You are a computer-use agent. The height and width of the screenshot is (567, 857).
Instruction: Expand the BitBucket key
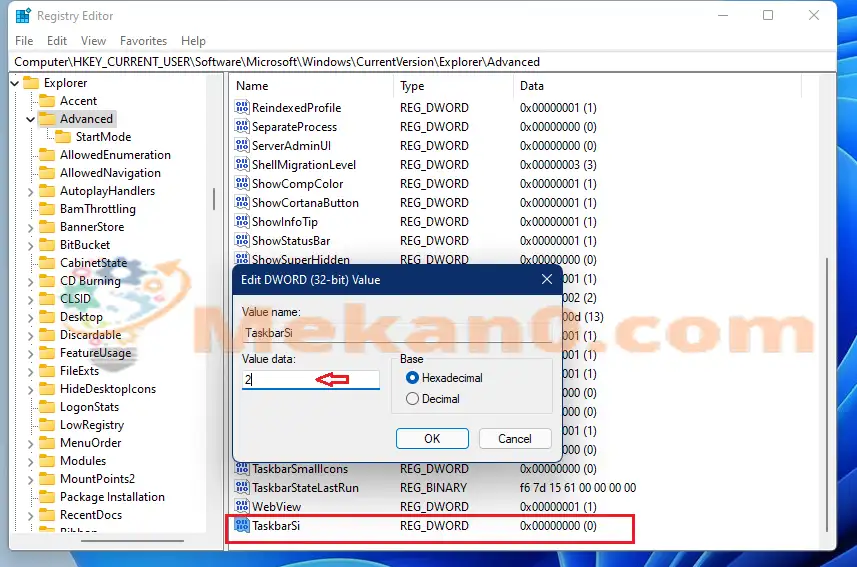tap(31, 245)
